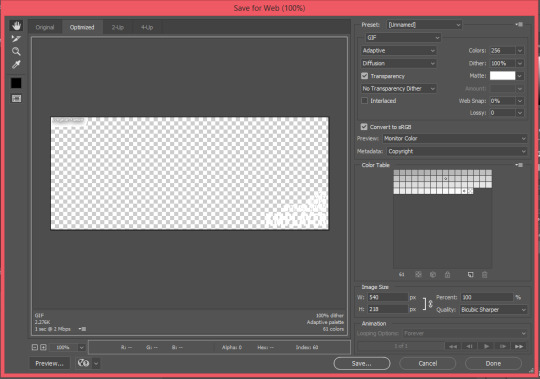The height and width of the screenshot is (379, 540).
Task: Expand the Bicubic Sharper quality dropdown
Action: [x=494, y=310]
